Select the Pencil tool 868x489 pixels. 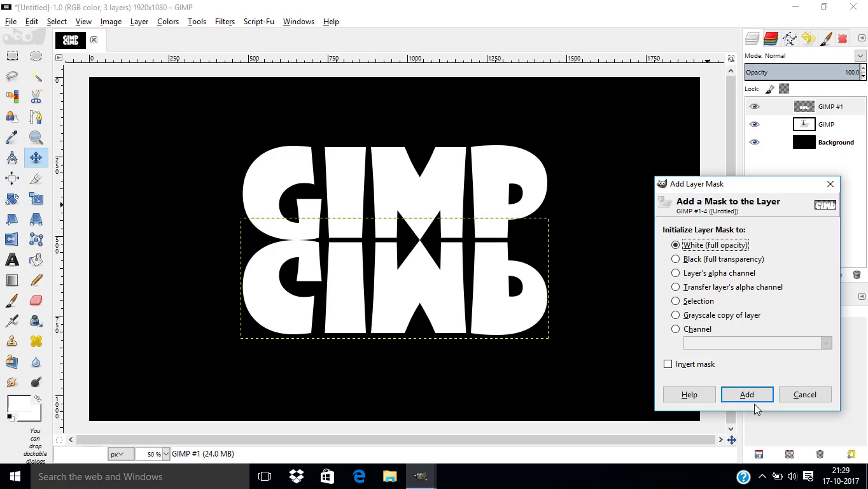pos(36,280)
